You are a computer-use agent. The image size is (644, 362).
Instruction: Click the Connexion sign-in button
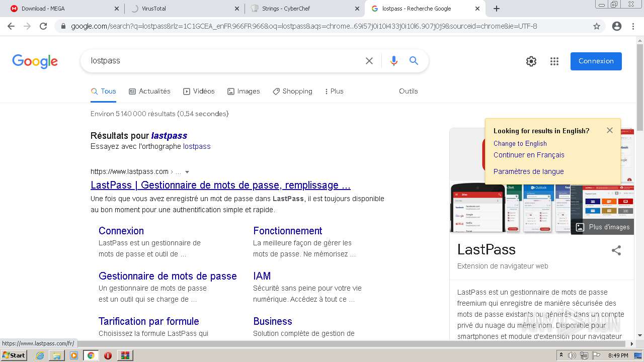pos(596,61)
